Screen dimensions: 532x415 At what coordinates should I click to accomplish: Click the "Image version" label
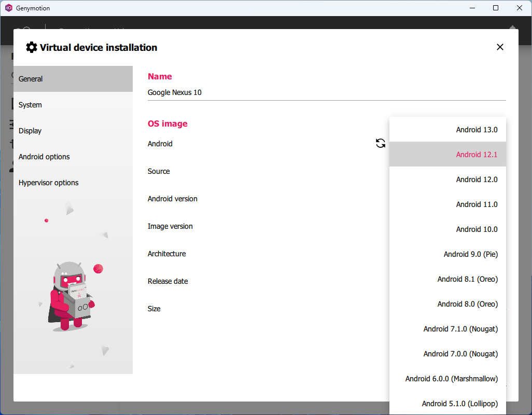170,226
